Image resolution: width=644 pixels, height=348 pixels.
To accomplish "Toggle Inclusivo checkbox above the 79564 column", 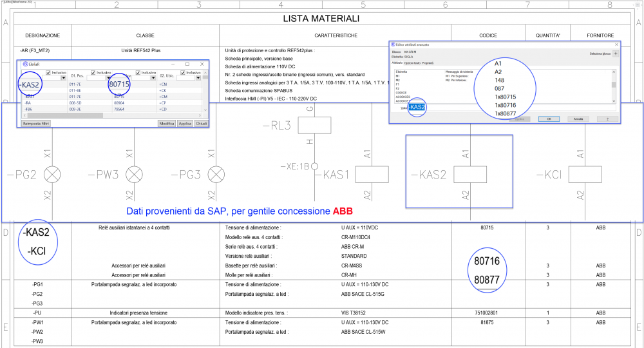I will point(138,73).
